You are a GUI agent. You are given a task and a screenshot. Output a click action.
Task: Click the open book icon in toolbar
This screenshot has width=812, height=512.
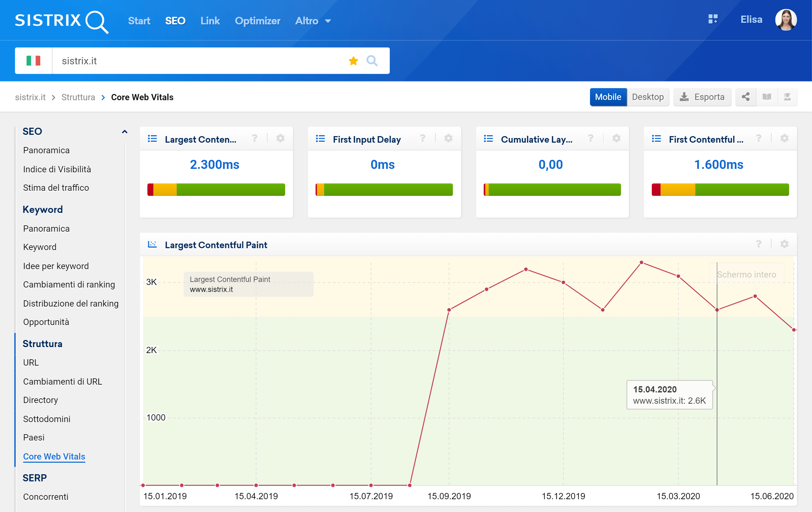coord(766,97)
